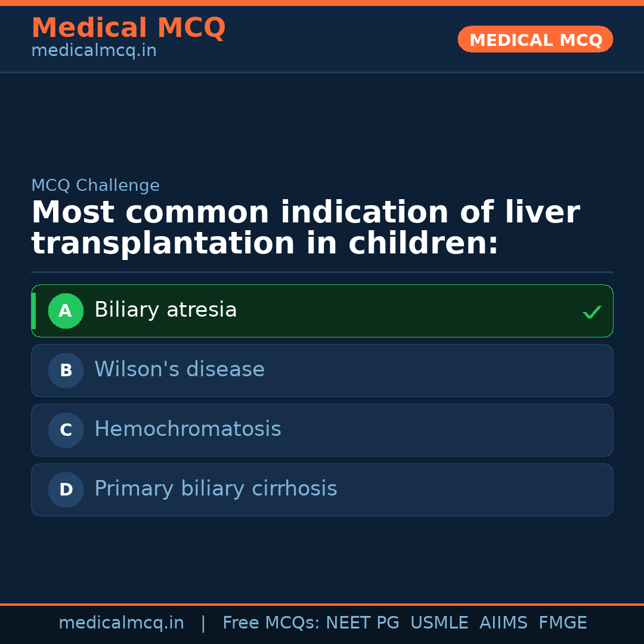Click the orange Medical MCQ header title
This screenshot has width=644, height=644.
[128, 28]
